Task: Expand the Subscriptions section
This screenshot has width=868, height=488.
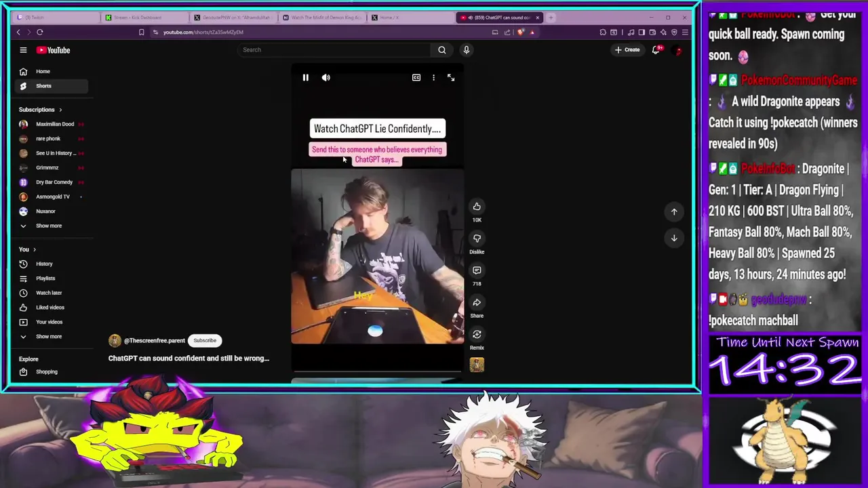Action: (x=41, y=110)
